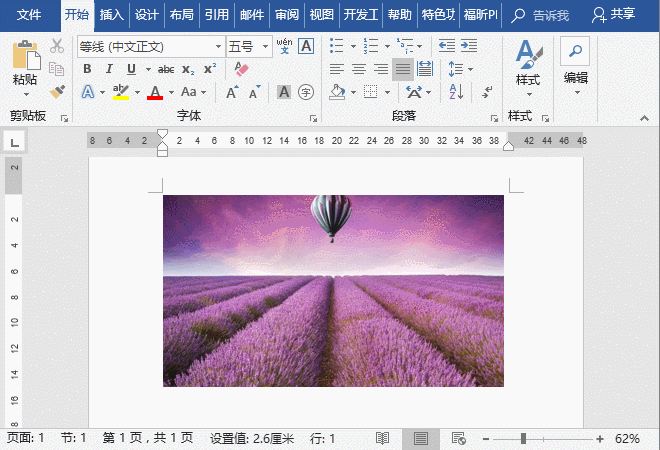
Task: Switch to the 布局 Layout tab
Action: point(181,15)
